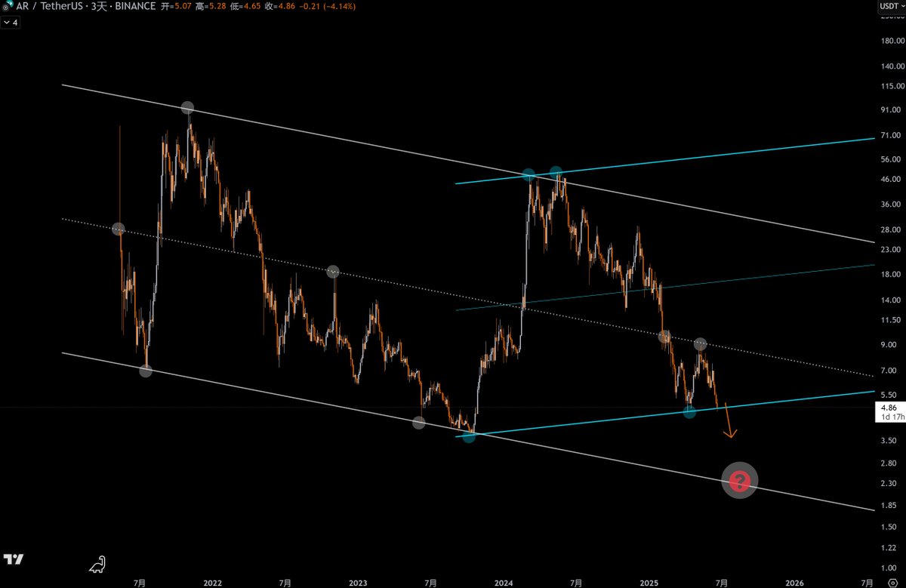Click the 18.00 price axis label
The width and height of the screenshot is (906, 588).
tap(891, 275)
